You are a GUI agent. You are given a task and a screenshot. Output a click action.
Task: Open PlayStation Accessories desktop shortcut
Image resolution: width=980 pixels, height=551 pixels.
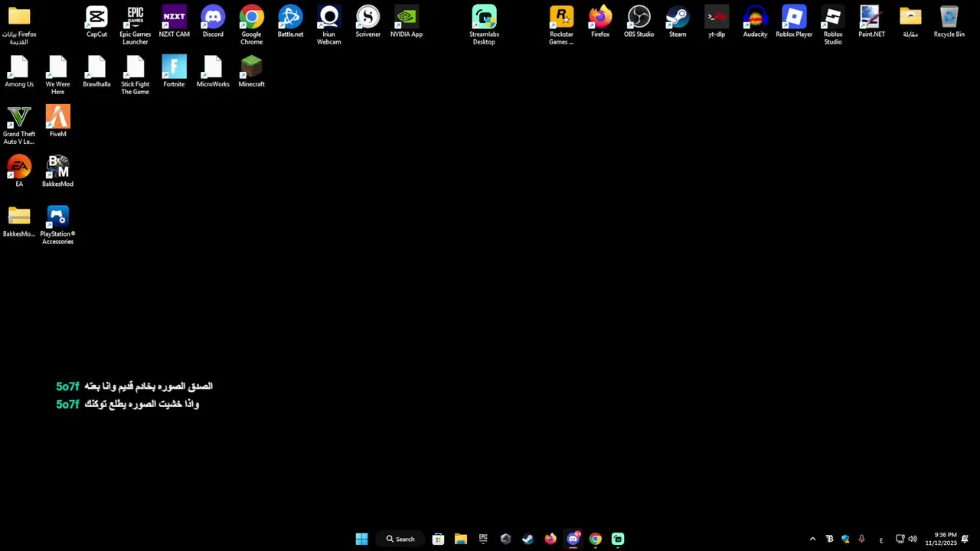[x=57, y=225]
